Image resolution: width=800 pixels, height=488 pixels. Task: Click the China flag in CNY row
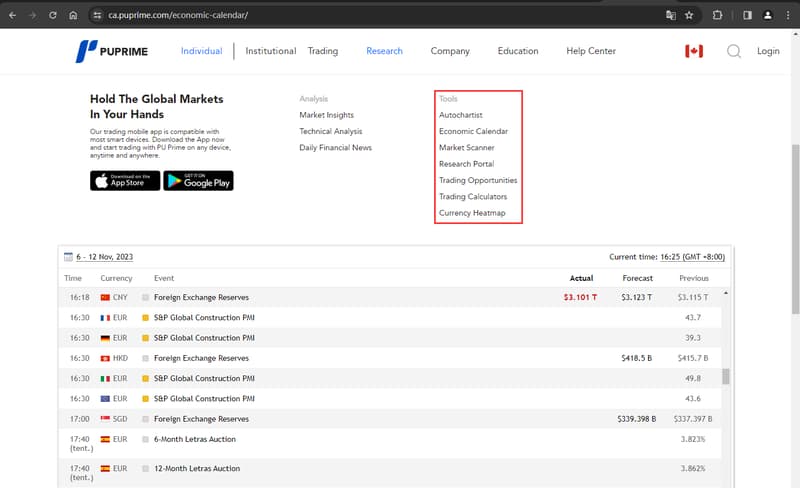coord(105,297)
